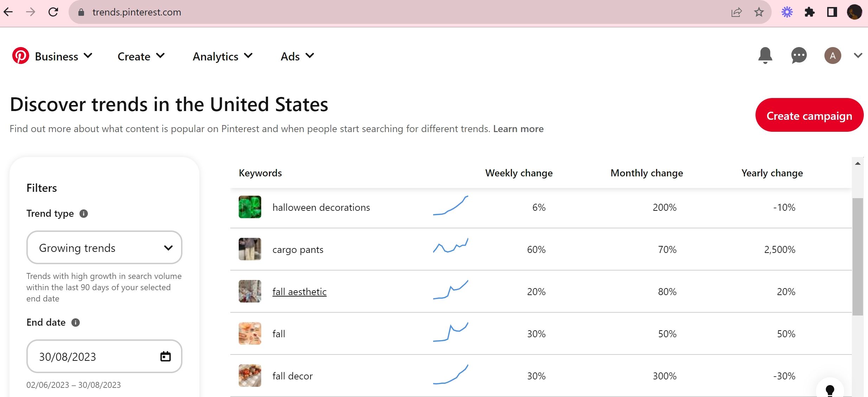Click the End date info icon
The width and height of the screenshot is (868, 397).
(75, 322)
